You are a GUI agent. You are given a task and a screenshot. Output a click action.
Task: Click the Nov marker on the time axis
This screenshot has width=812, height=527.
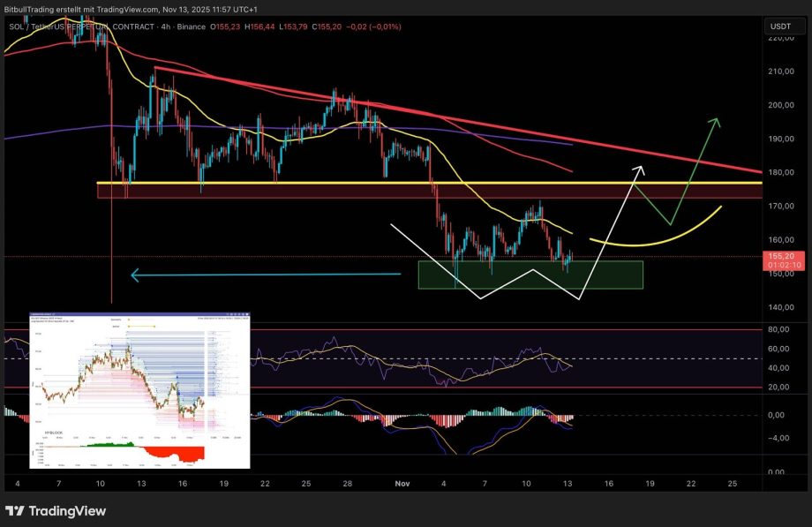point(402,484)
